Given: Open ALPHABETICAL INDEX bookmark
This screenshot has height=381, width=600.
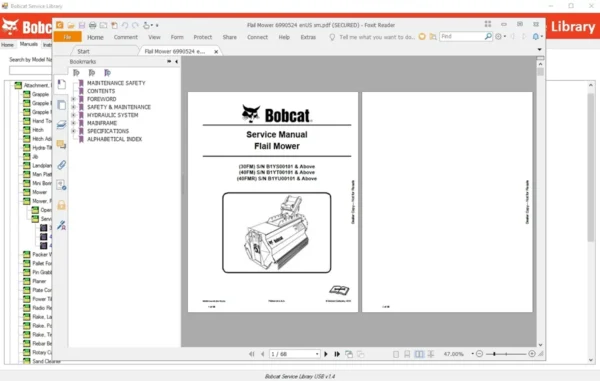Looking at the screenshot, I should click(x=114, y=139).
